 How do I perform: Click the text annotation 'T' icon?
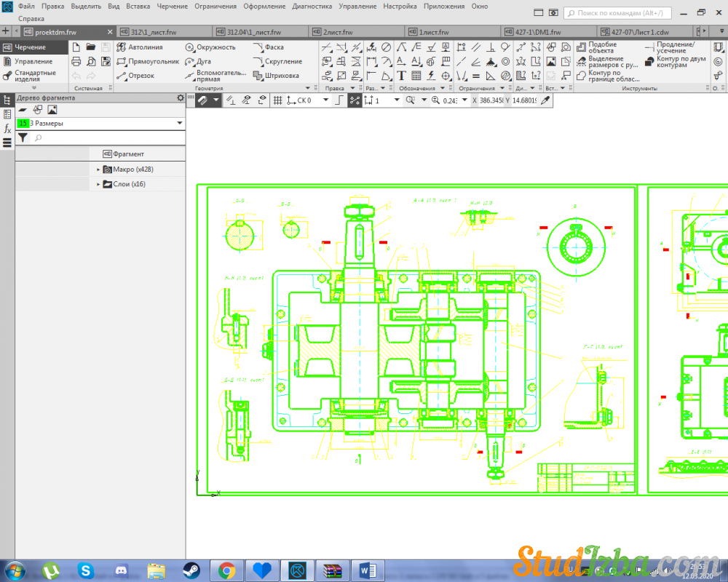pos(401,76)
